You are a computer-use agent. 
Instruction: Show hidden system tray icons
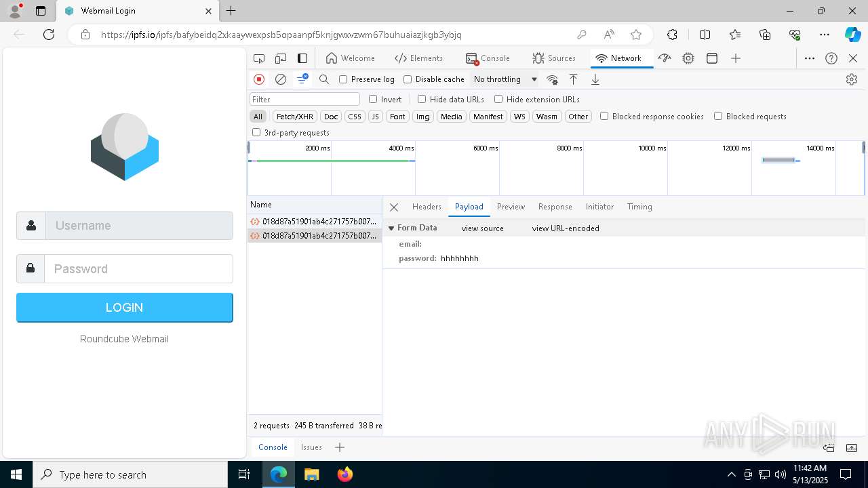pos(731,474)
